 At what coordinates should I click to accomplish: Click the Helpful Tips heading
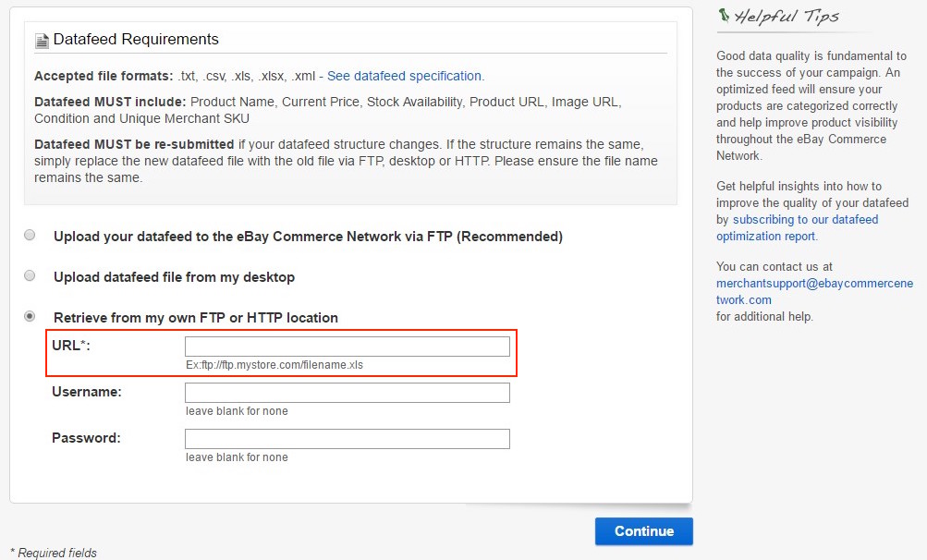pos(787,17)
